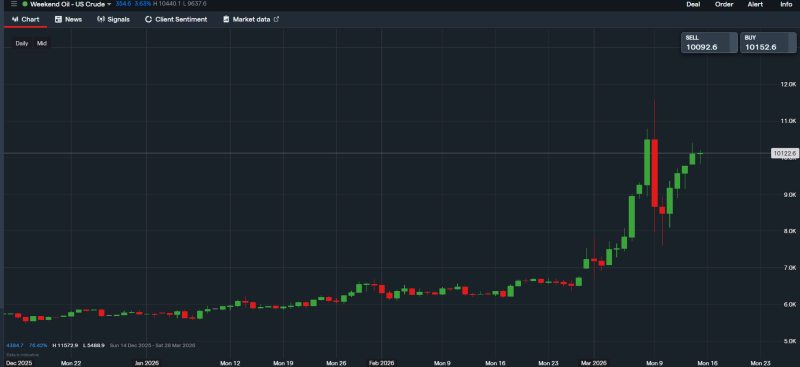Switch to the News tab
Image resolution: width=800 pixels, height=367 pixels.
(x=68, y=19)
